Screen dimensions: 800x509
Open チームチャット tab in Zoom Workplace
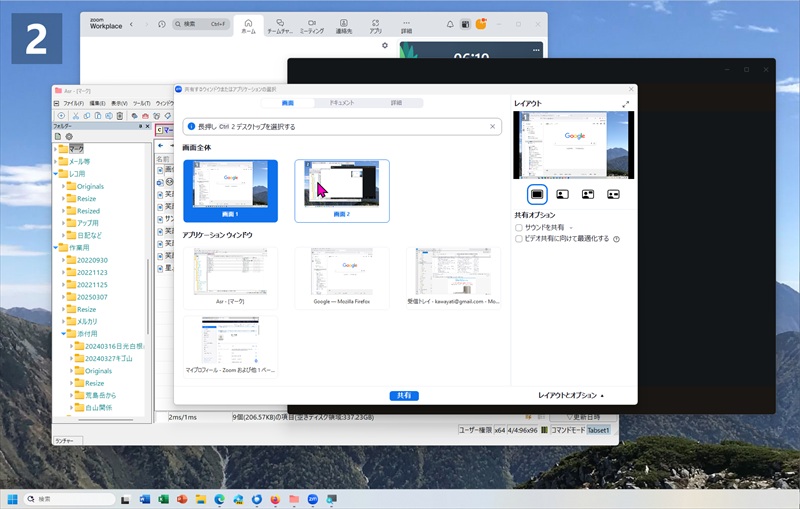point(280,26)
